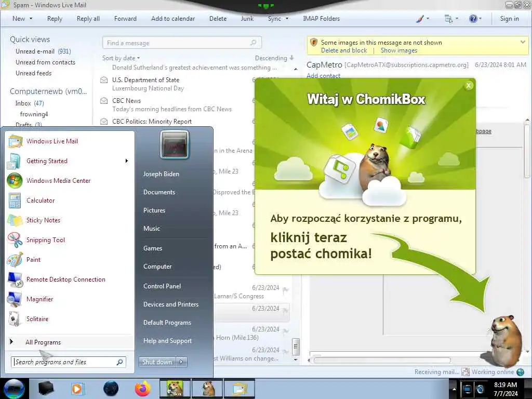
Task: Click the taskbar clock showing 8:19 AM
Action: pyautogui.click(x=505, y=389)
